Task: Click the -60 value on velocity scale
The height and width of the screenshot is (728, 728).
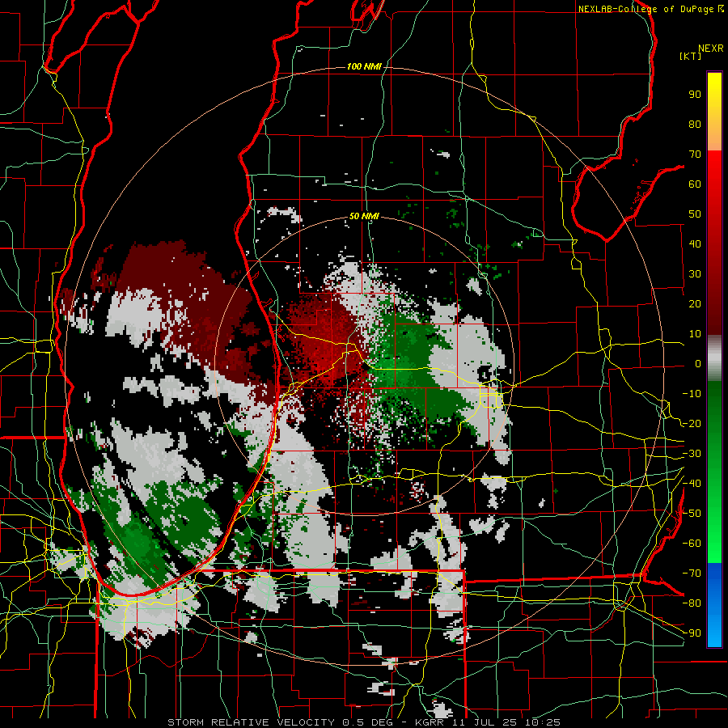Action: tap(692, 544)
